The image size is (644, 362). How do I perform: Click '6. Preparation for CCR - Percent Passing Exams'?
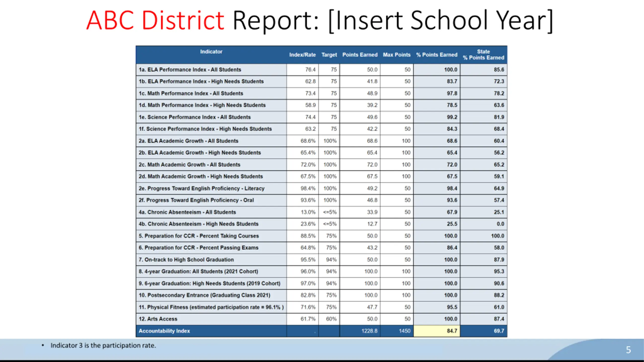click(x=198, y=248)
